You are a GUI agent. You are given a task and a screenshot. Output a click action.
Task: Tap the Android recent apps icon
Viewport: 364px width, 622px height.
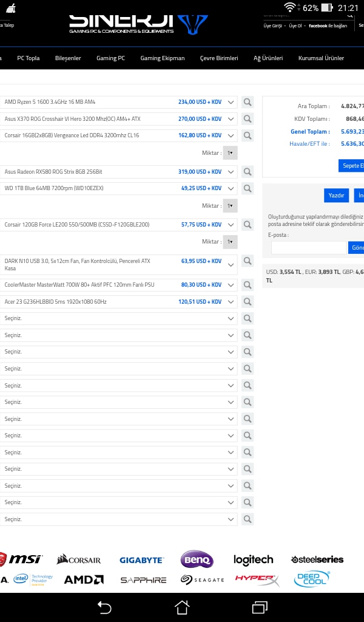pos(260,607)
